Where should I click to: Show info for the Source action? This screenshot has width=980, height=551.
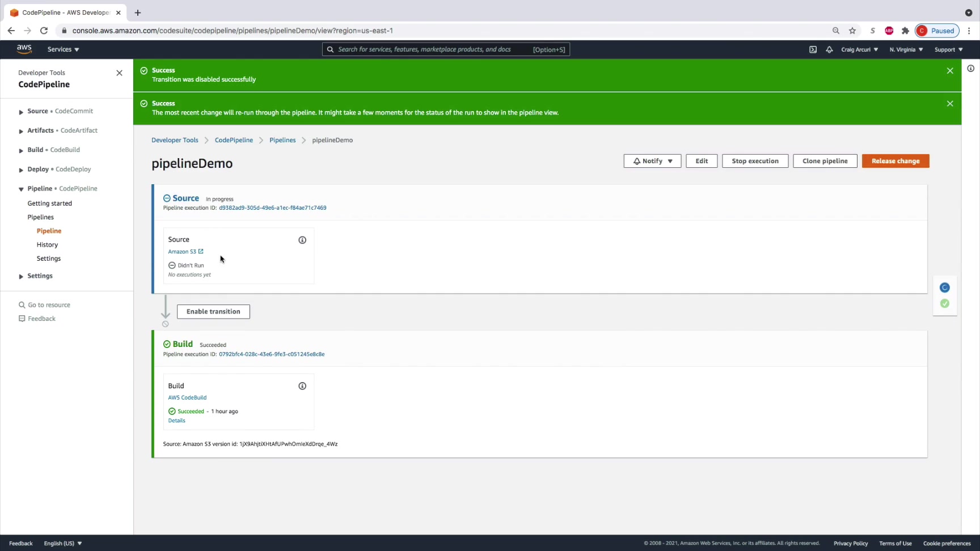302,240
